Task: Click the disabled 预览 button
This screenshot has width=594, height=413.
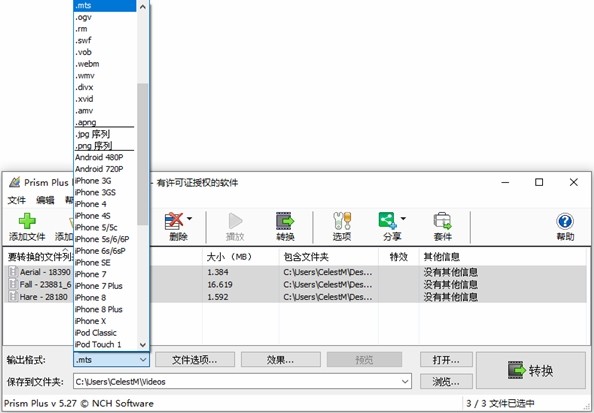Action: click(x=364, y=360)
